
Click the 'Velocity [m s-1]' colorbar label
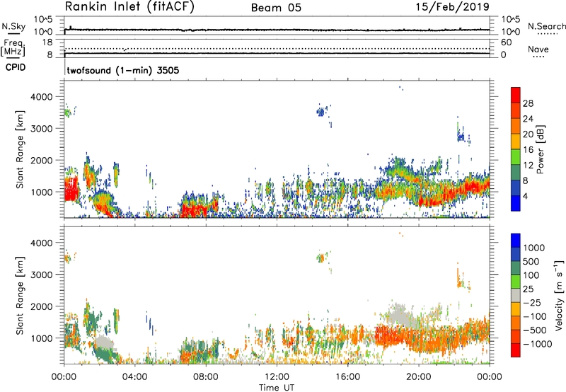(x=559, y=295)
